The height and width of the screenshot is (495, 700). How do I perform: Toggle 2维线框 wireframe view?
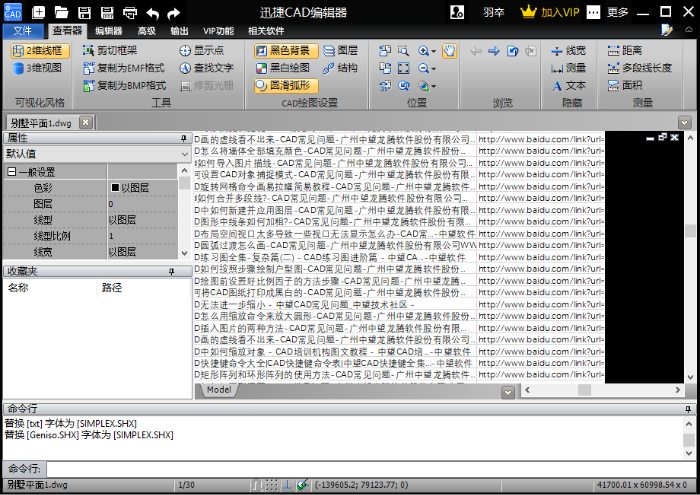(x=40, y=51)
